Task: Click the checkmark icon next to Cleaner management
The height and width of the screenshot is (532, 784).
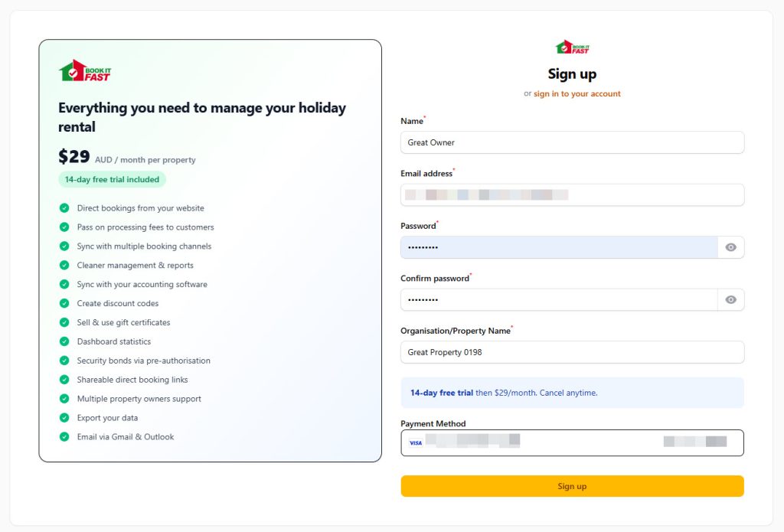Action: [x=64, y=266]
